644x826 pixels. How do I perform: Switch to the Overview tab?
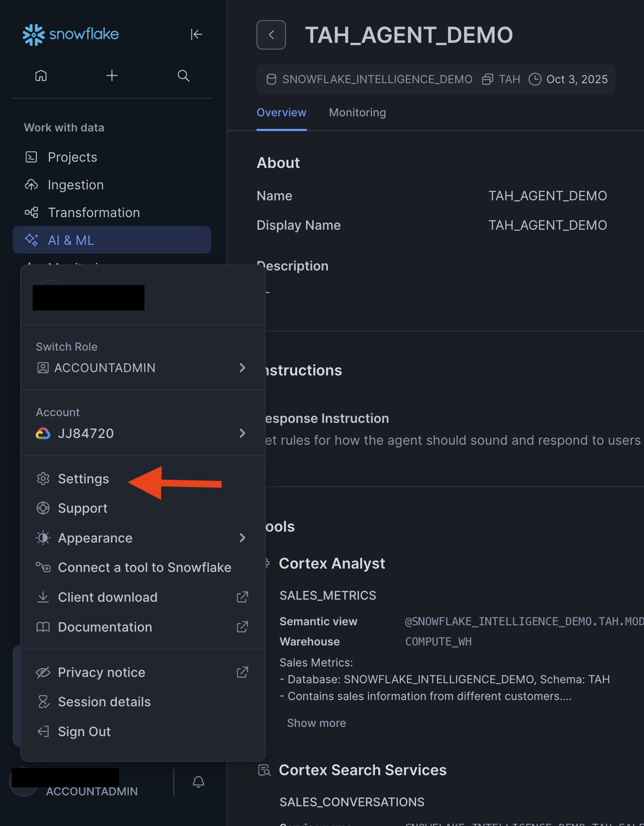[x=281, y=113]
